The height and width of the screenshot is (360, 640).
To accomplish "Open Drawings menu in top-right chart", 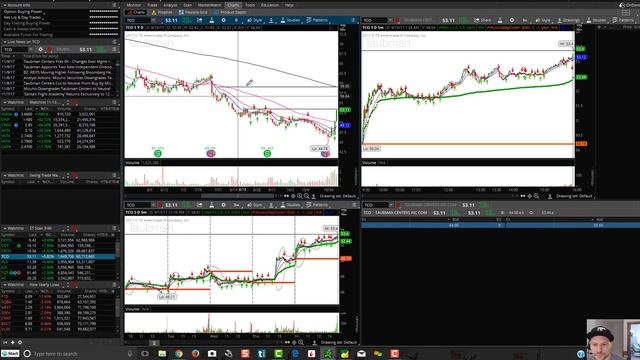I will 568,20.
